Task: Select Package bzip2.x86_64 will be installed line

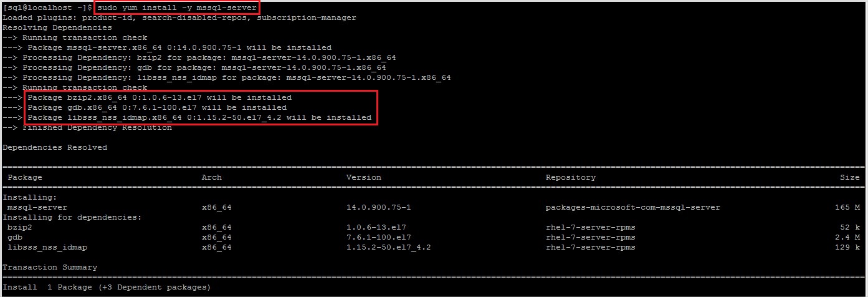Action: tap(160, 97)
